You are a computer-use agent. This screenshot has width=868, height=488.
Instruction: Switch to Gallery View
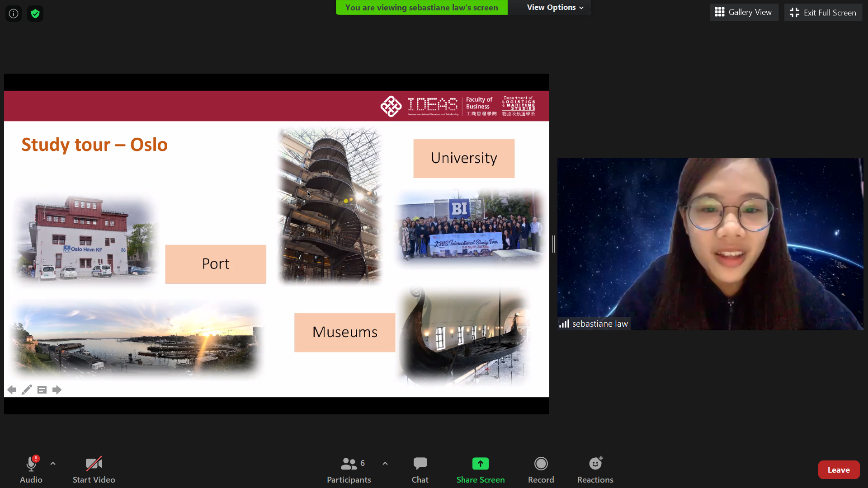pyautogui.click(x=744, y=12)
